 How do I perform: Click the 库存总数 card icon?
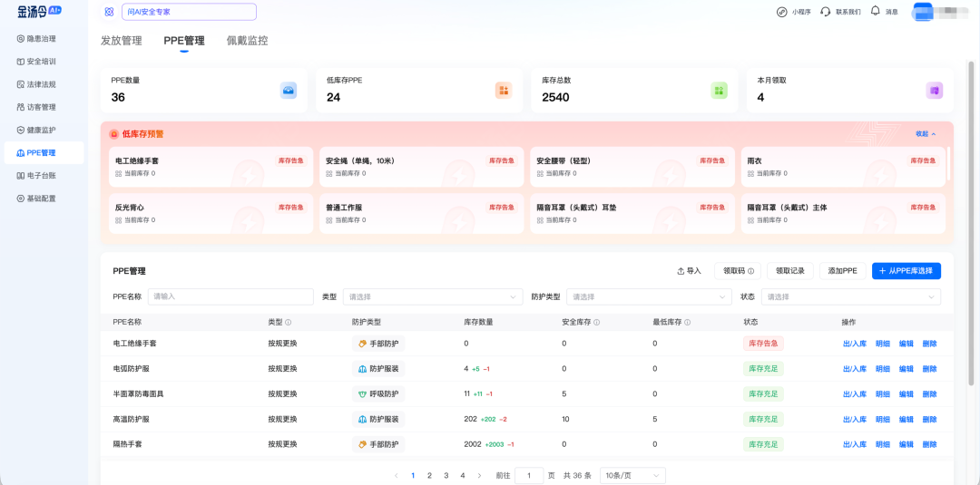tap(720, 91)
